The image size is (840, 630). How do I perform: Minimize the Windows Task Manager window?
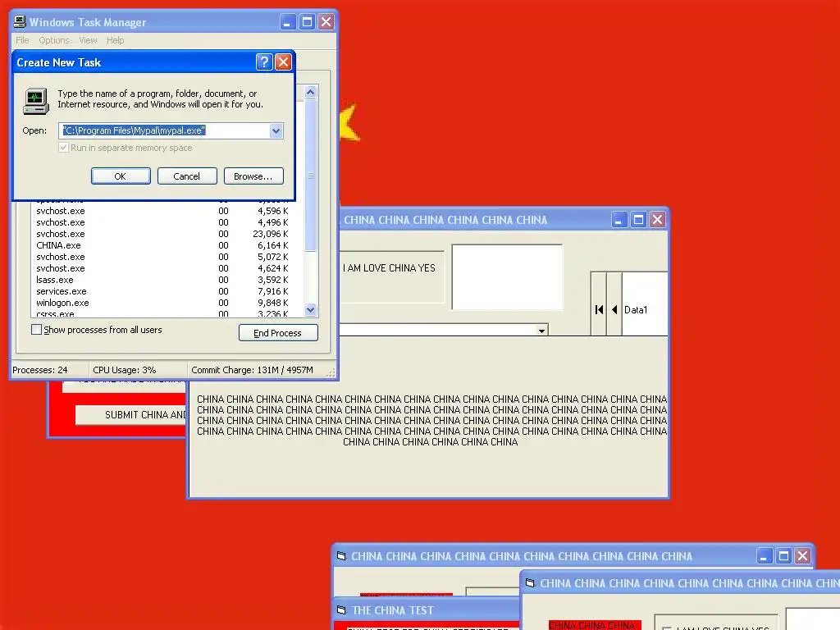pos(288,22)
